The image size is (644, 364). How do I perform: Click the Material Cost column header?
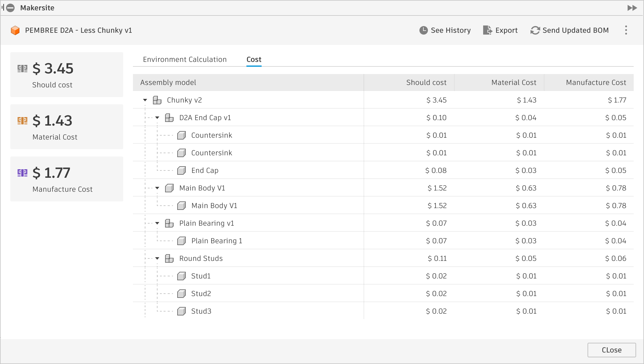499,83
